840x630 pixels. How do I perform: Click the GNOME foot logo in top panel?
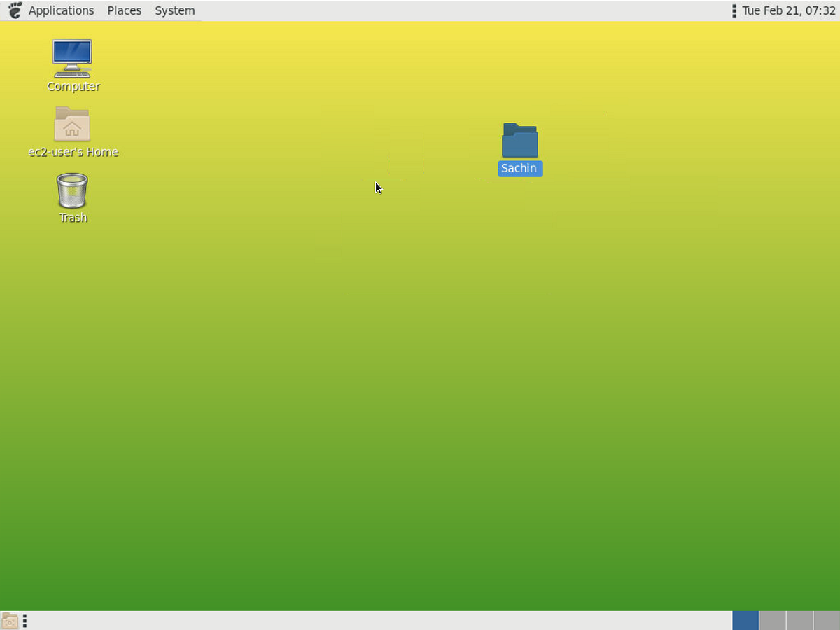point(14,10)
